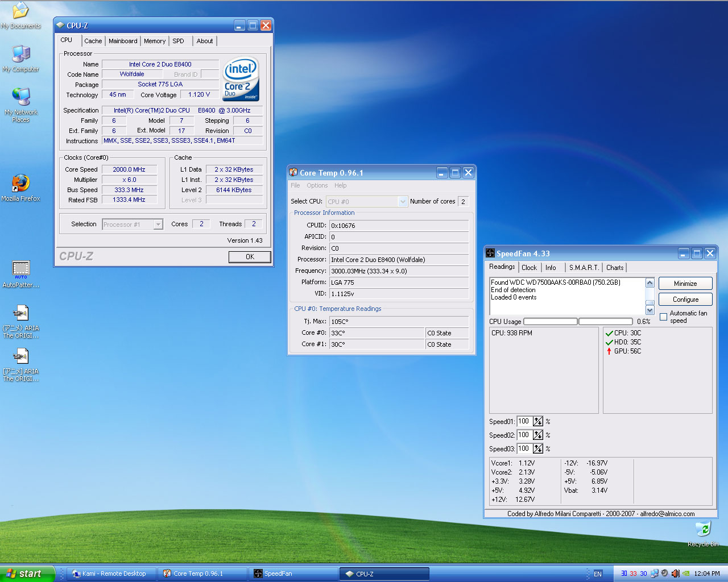
Task: Open My Network Places icon
Action: [x=20, y=98]
